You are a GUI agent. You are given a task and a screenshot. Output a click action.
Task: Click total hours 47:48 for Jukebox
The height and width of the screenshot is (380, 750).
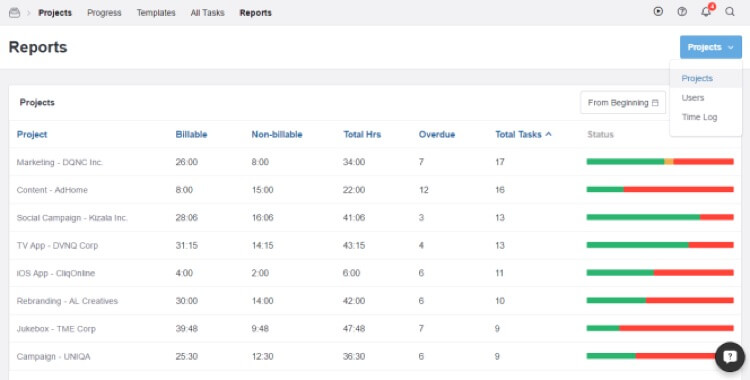[354, 329]
